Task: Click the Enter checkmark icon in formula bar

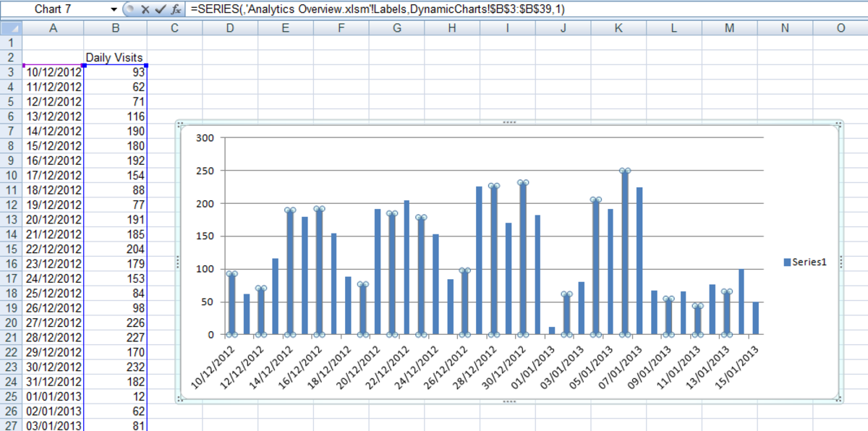Action: 160,9
